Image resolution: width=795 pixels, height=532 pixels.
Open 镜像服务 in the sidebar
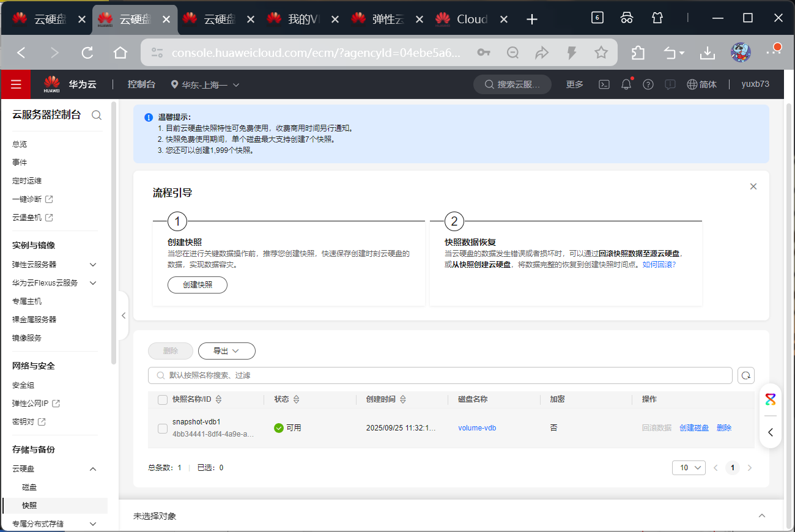[x=27, y=338]
